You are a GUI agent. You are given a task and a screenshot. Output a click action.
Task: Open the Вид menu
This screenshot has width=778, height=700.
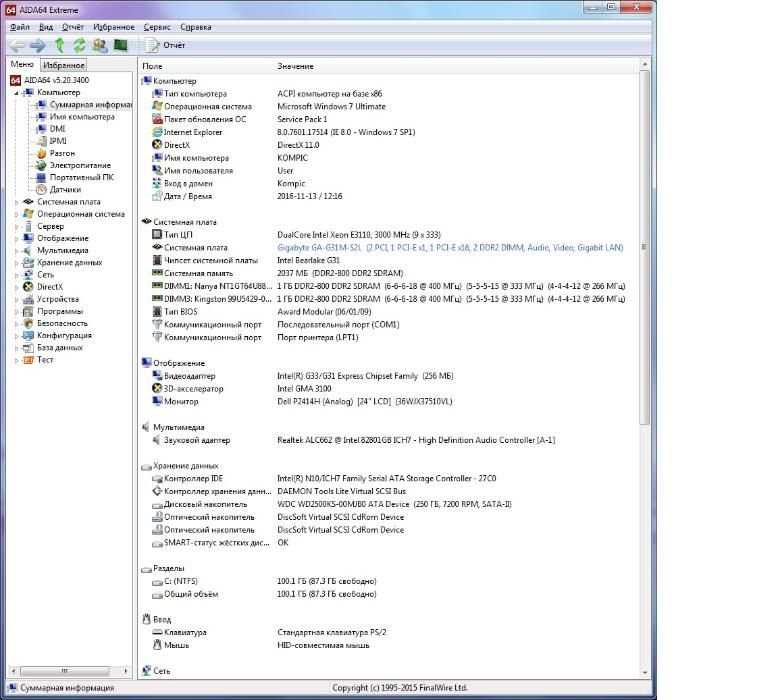46,27
